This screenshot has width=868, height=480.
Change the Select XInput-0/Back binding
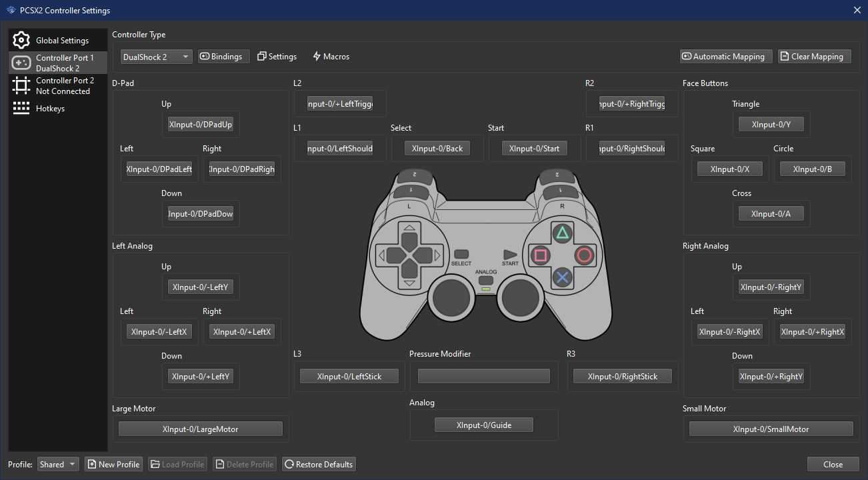tap(437, 149)
